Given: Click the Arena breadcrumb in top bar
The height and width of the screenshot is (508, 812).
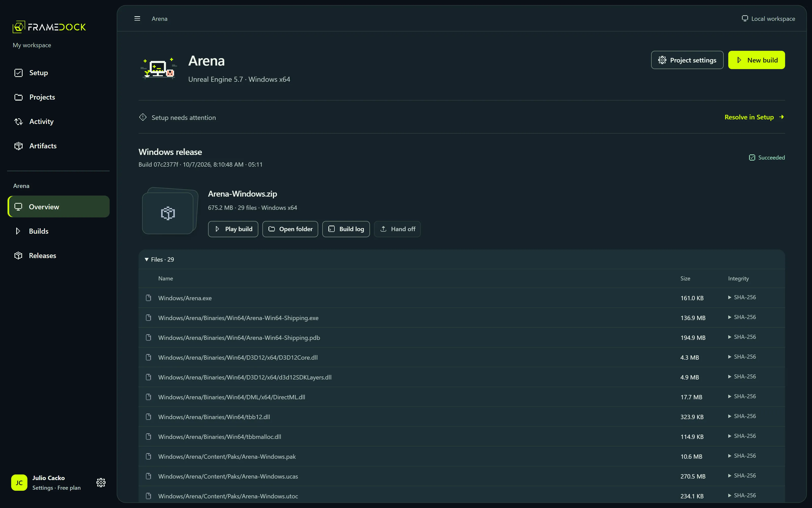Looking at the screenshot, I should (x=159, y=19).
